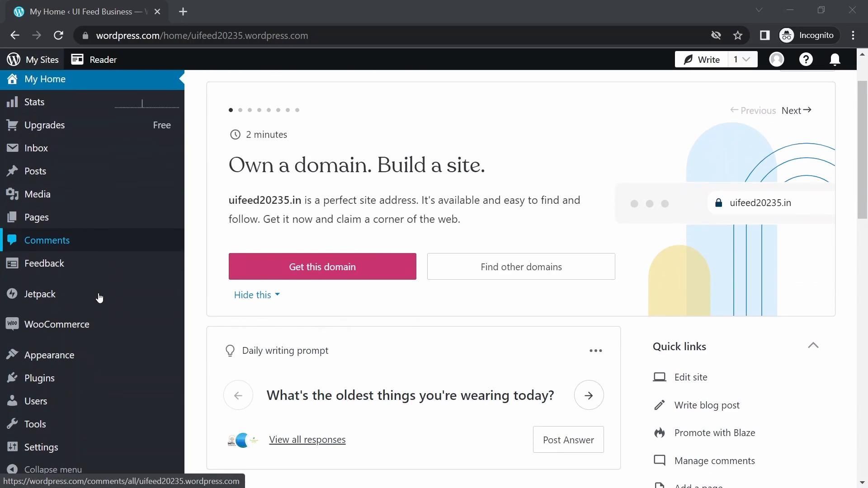Open the notifications bell icon
The height and width of the screenshot is (488, 868).
(x=835, y=60)
